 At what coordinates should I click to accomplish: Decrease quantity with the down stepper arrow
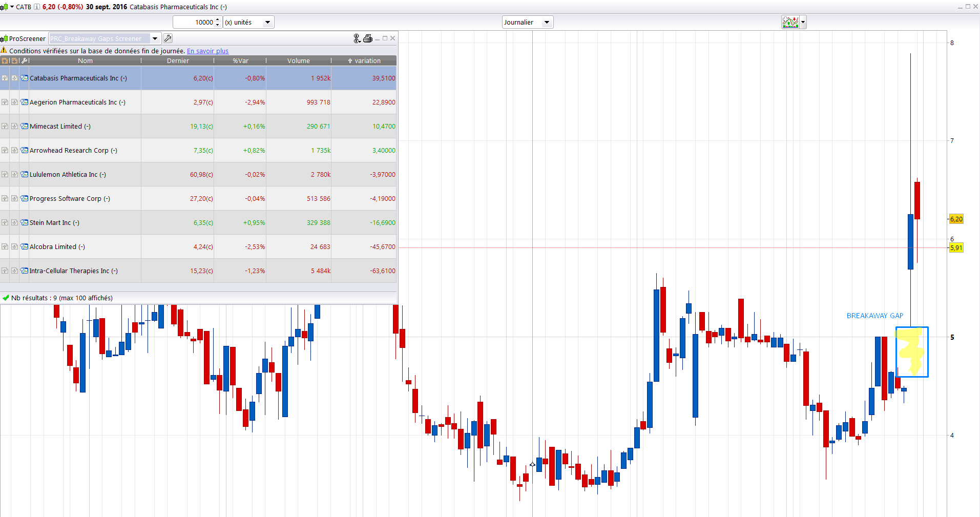click(218, 25)
